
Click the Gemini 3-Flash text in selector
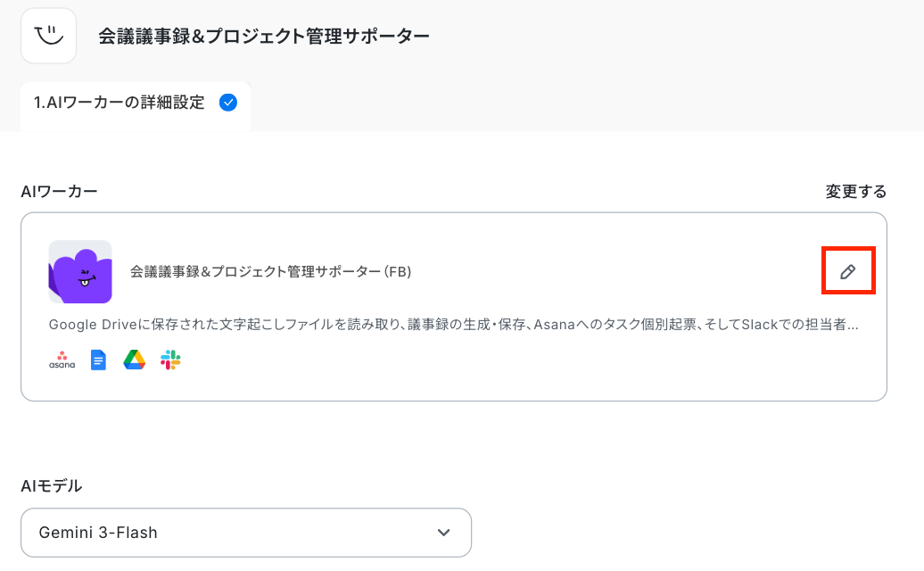click(98, 533)
